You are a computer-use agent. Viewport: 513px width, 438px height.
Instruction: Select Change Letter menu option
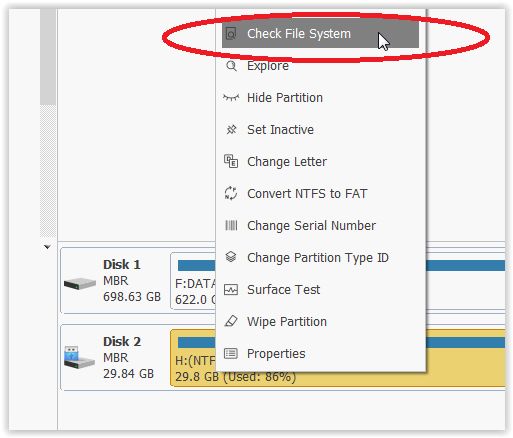coord(320,162)
